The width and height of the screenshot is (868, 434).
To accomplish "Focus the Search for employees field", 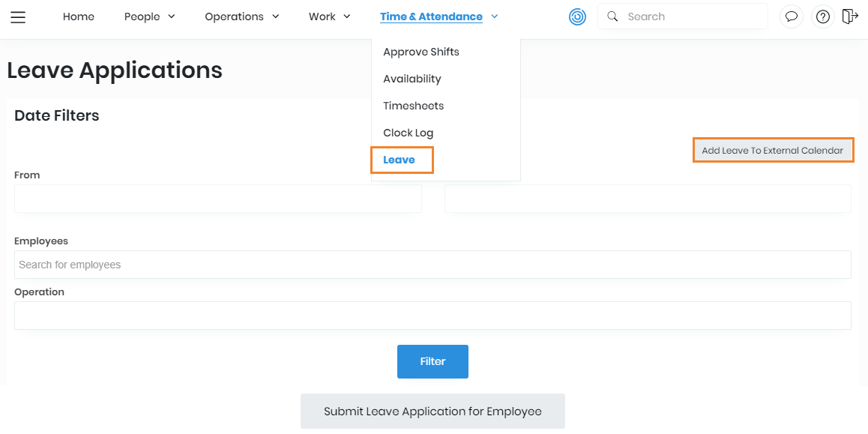I will [433, 265].
